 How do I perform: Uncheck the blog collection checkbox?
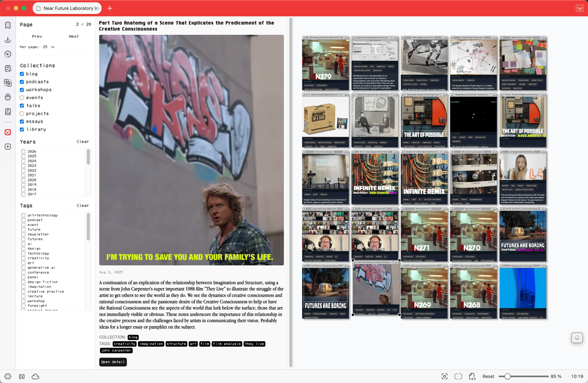click(22, 74)
